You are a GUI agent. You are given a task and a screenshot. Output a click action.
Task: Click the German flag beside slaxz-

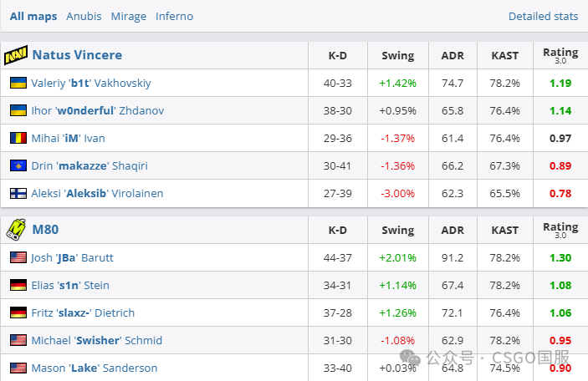18,312
